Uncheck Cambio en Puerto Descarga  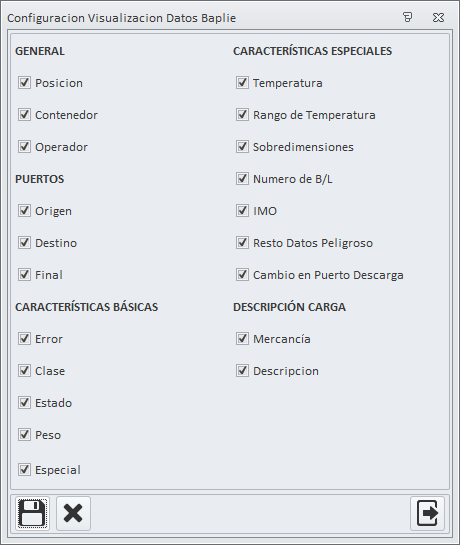point(242,275)
